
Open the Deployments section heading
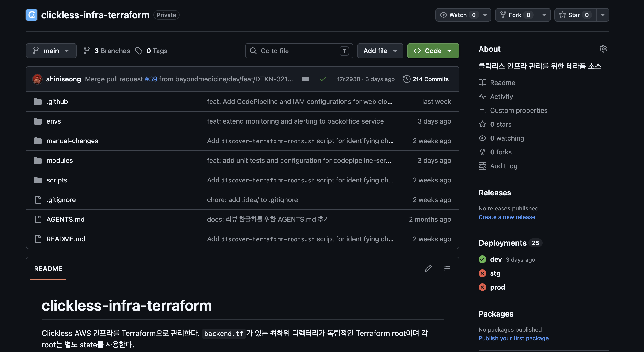(x=503, y=243)
